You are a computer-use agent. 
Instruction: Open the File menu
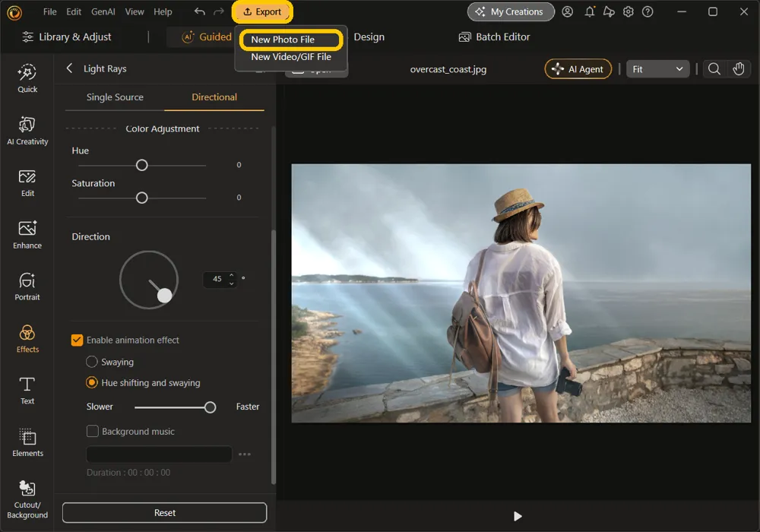point(49,11)
